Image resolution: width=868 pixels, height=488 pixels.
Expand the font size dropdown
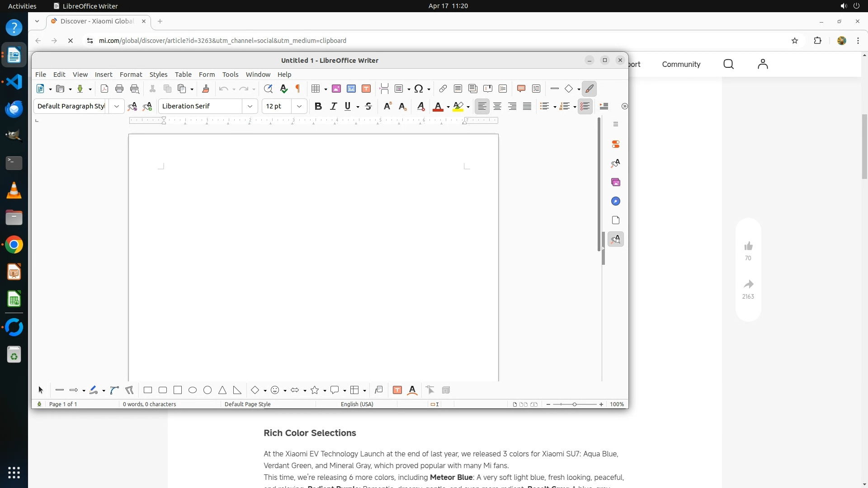click(x=299, y=106)
